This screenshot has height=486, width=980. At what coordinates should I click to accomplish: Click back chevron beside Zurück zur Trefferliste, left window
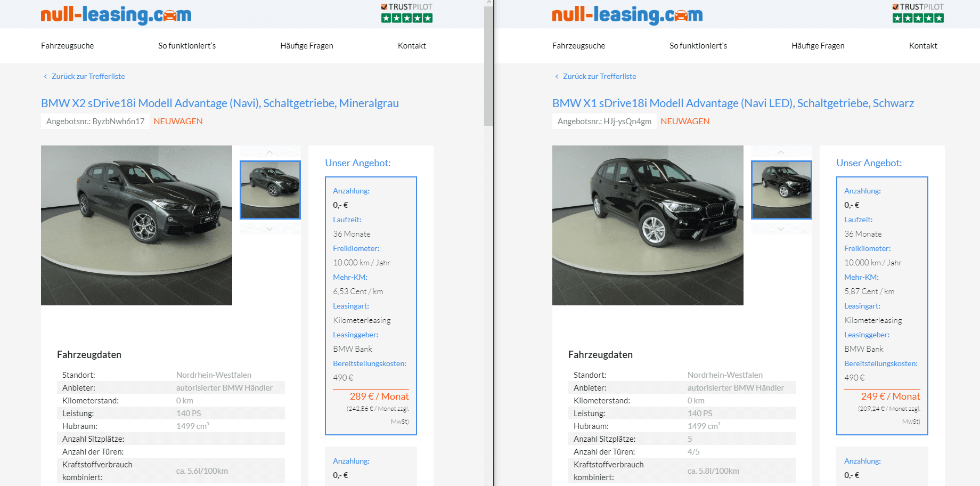[45, 76]
